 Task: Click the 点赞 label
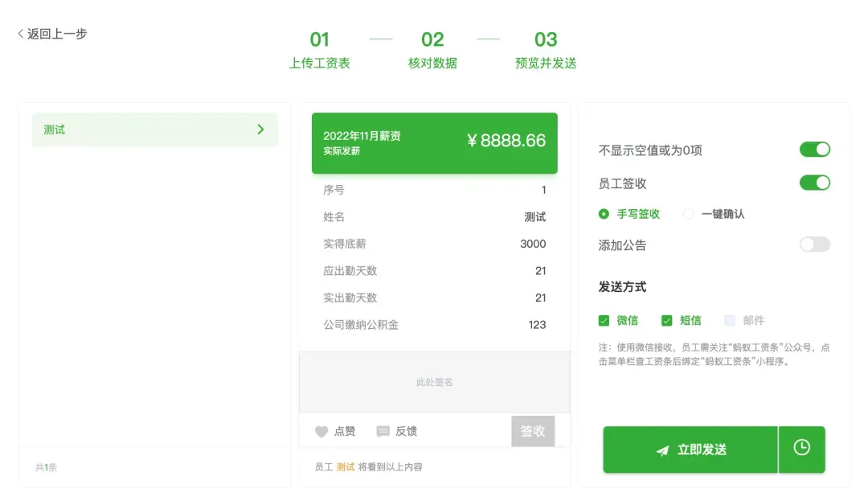click(x=344, y=431)
